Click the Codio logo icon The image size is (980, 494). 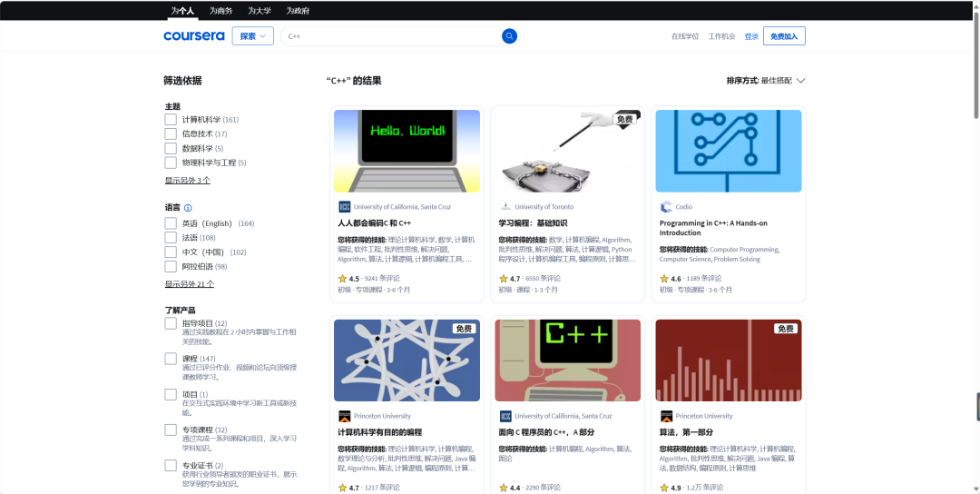[666, 206]
